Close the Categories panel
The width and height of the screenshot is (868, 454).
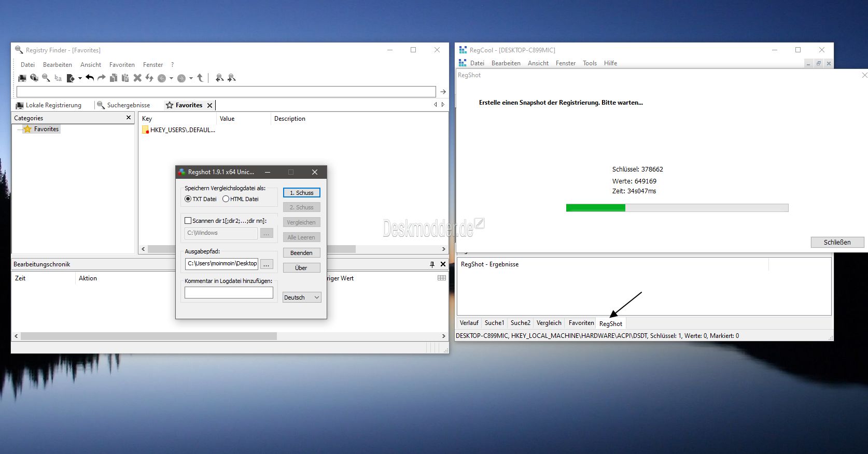[x=129, y=118]
